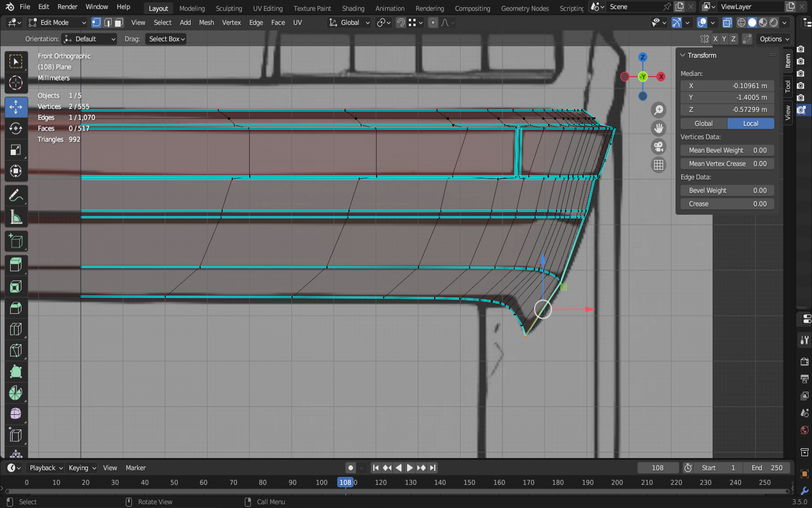Open the pivot point dropdown

pos(383,23)
